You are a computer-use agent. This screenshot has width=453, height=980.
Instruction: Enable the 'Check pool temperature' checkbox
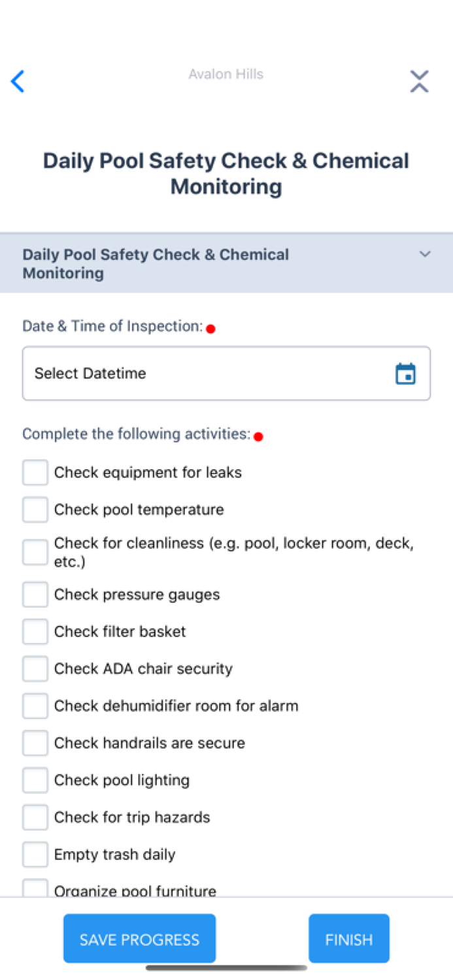[x=35, y=509]
